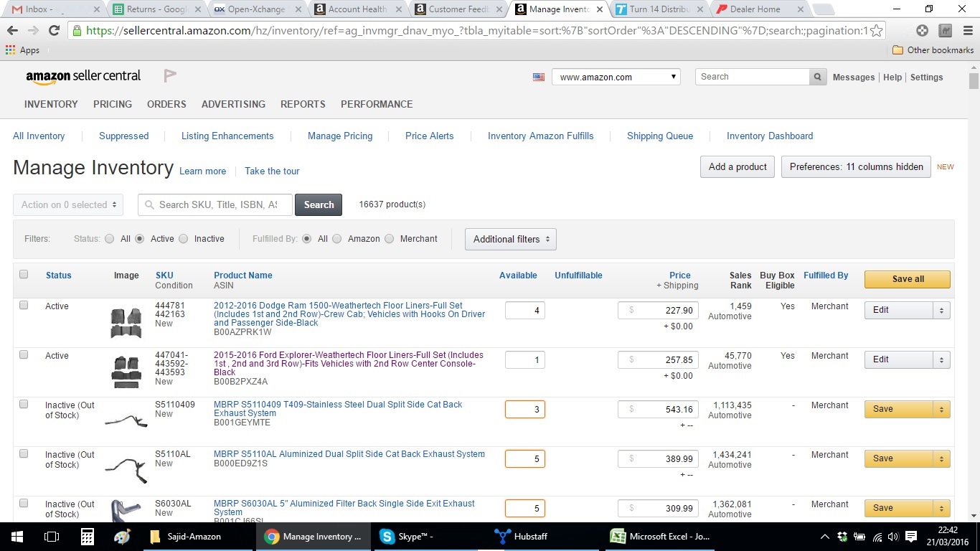The width and height of the screenshot is (980, 551).
Task: Select the Inactive status radio button
Action: click(184, 239)
